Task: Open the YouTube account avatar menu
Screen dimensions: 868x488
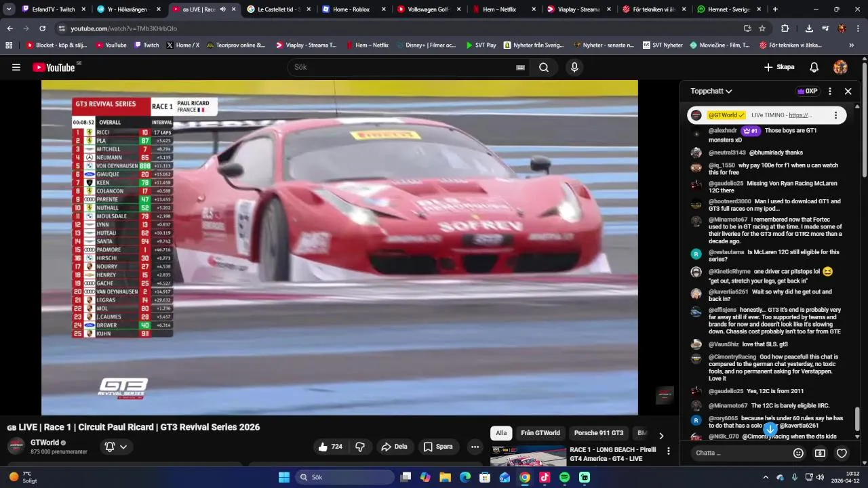Action: [x=840, y=67]
